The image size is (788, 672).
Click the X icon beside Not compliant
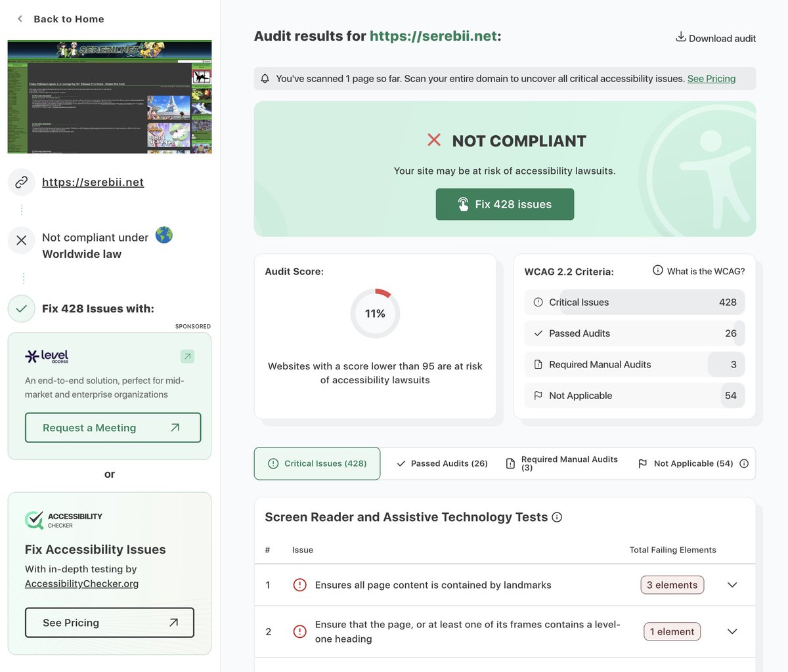coord(22,240)
